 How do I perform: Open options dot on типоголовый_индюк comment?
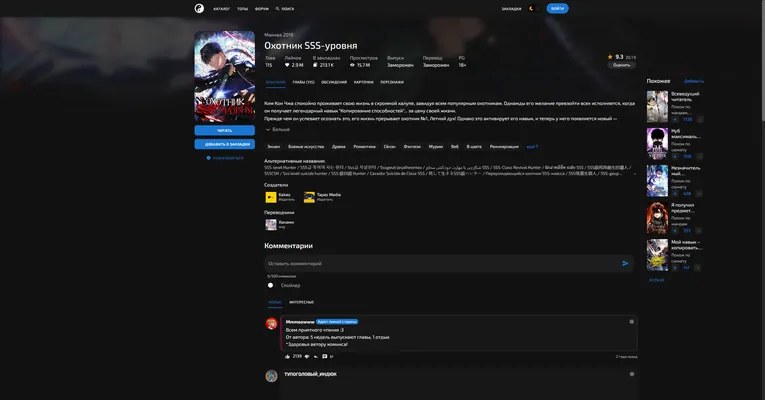(x=631, y=374)
